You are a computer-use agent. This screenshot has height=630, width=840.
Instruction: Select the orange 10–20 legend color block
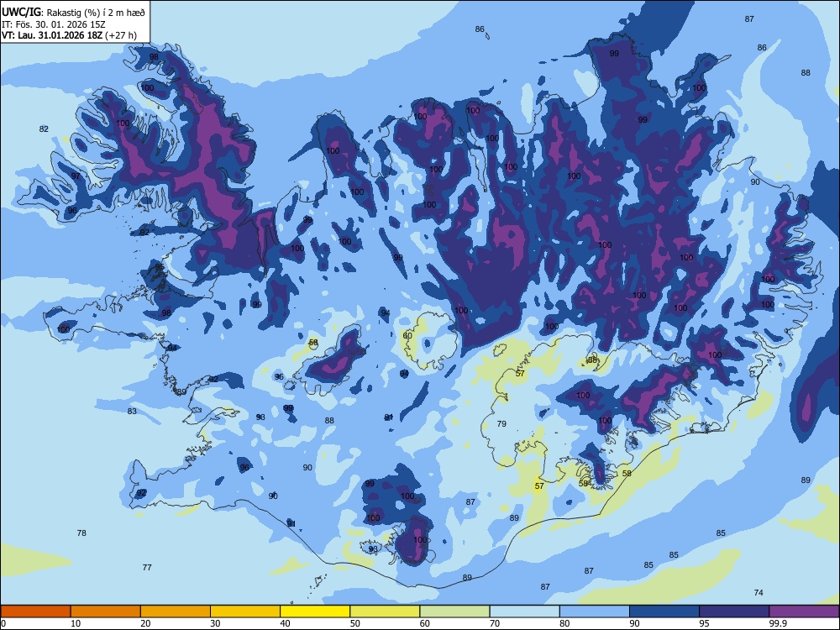(106, 612)
